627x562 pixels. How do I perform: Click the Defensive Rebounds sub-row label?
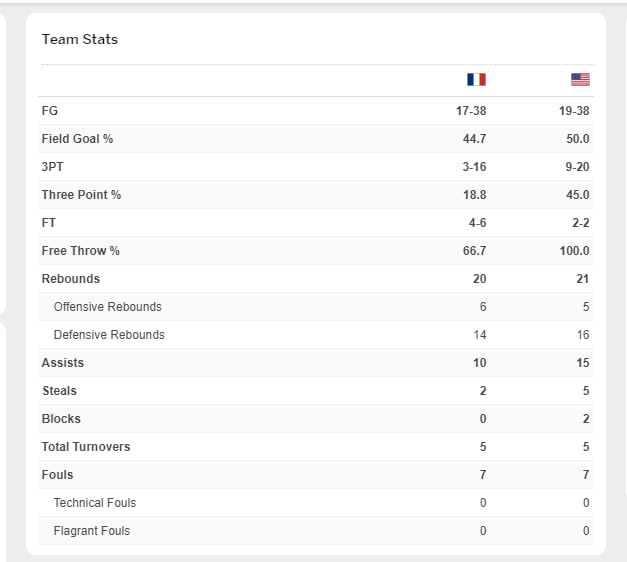coord(109,335)
